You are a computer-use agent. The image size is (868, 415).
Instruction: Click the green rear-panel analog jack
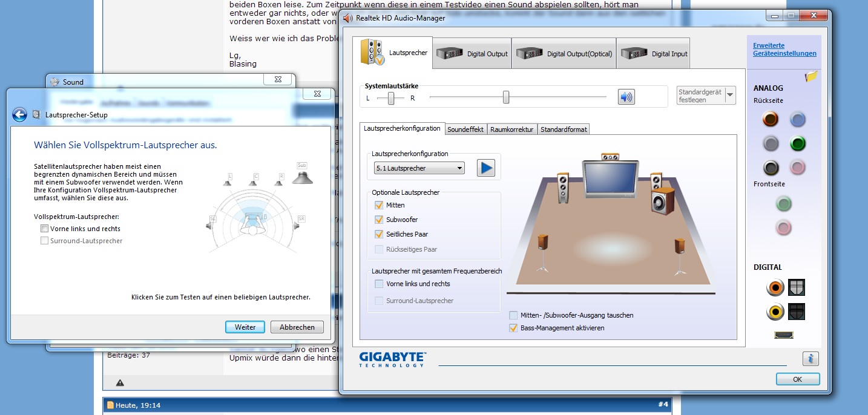coord(798,143)
